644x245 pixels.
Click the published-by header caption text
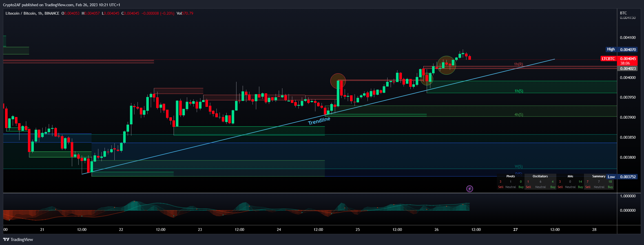tap(61, 5)
